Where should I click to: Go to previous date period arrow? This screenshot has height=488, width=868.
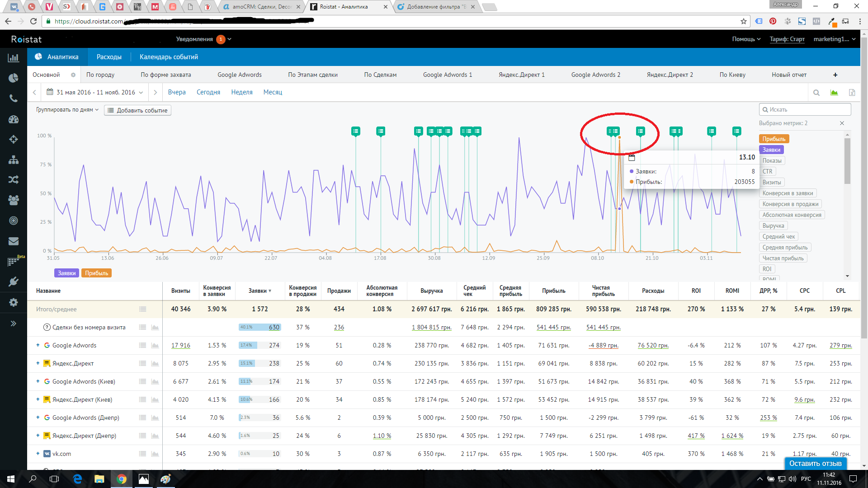click(34, 92)
